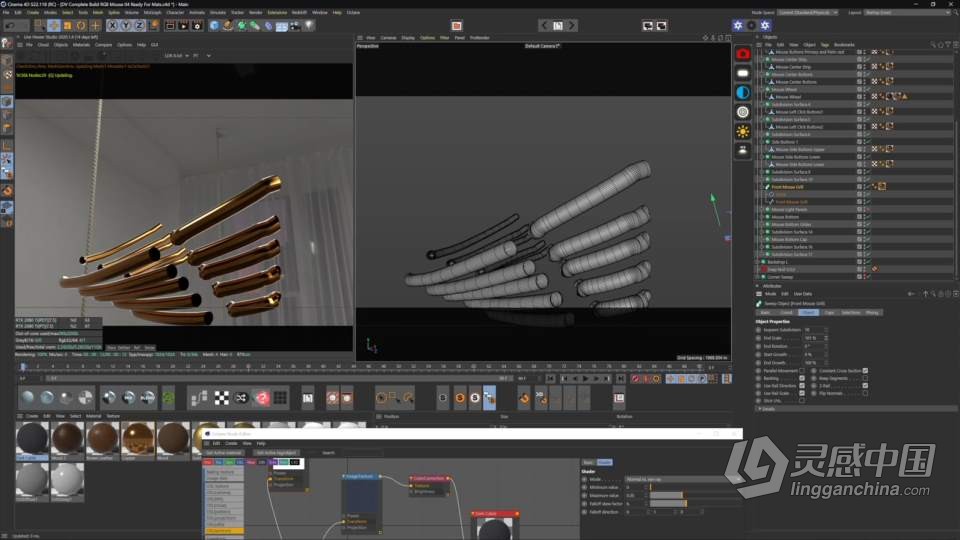The width and height of the screenshot is (960, 540).
Task: Switch to the Caps tab in Attributes
Action: point(829,313)
